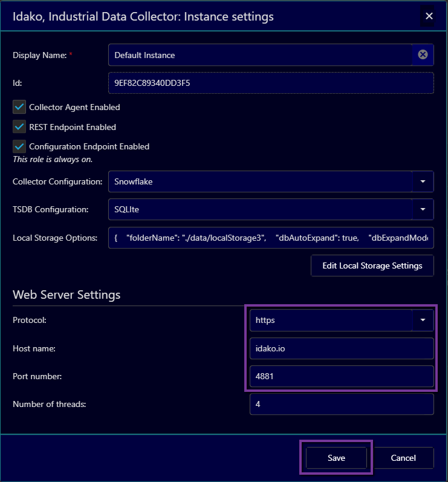
Task: Toggle Configuration Endpoint Enabled checkbox
Action: tap(19, 146)
